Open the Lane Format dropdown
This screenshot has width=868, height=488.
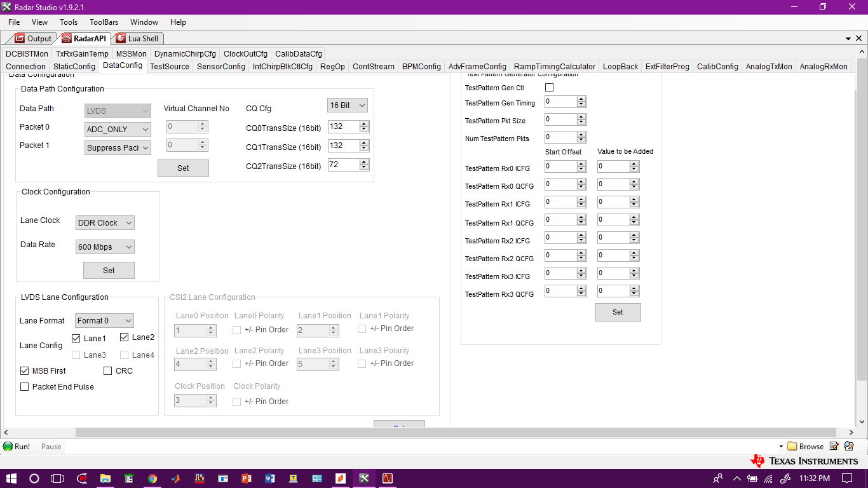click(105, 321)
